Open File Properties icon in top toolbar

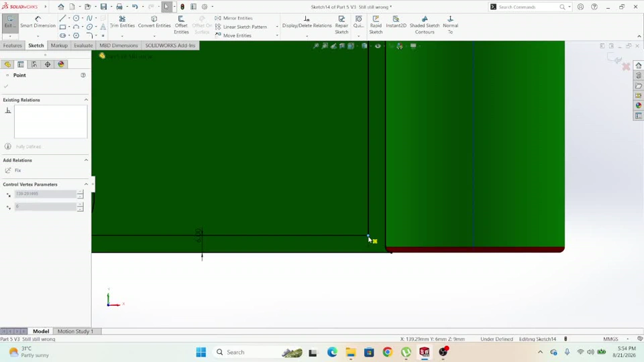193,7
